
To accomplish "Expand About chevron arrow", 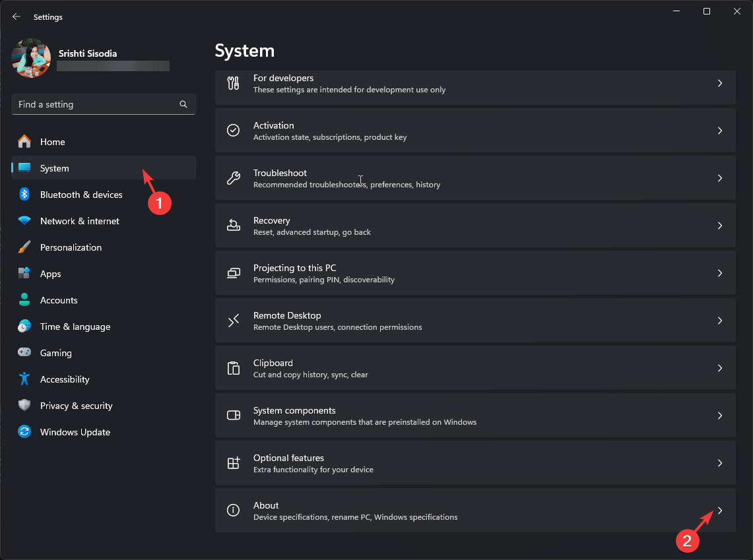I will point(720,511).
